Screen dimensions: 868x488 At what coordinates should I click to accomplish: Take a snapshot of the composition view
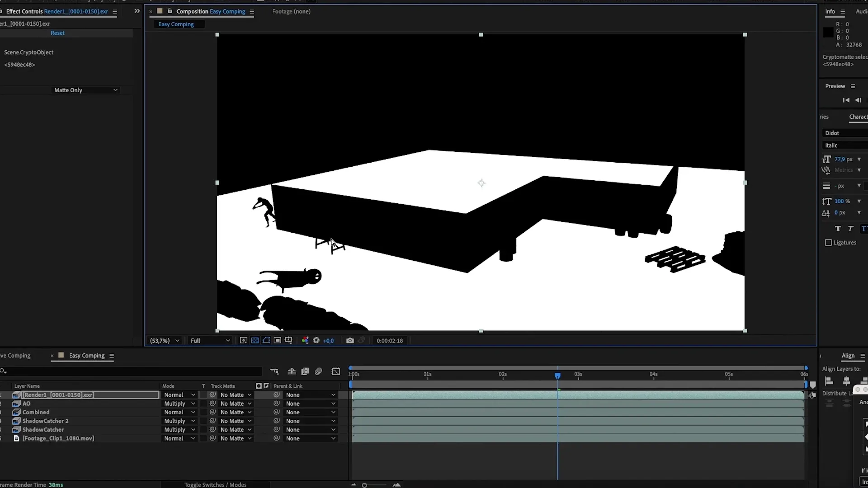coord(350,340)
